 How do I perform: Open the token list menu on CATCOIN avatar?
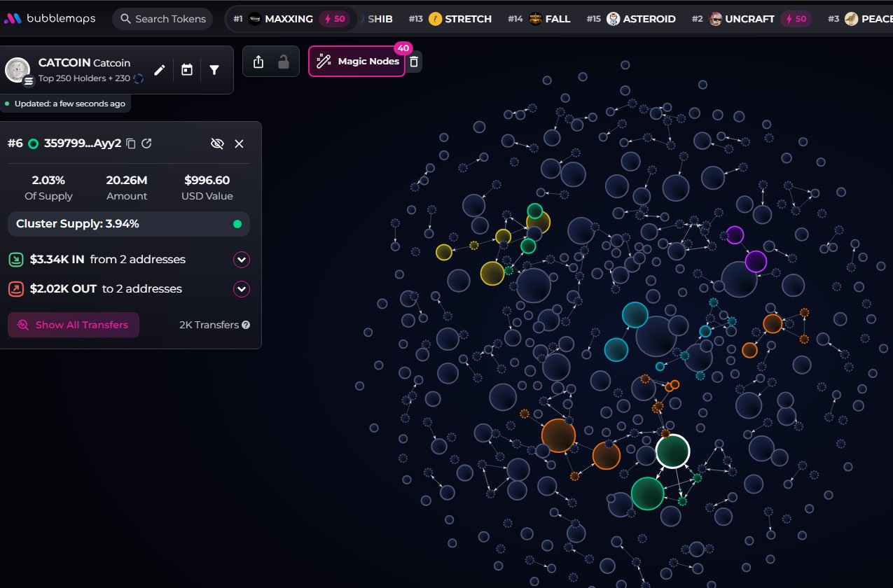click(29, 81)
